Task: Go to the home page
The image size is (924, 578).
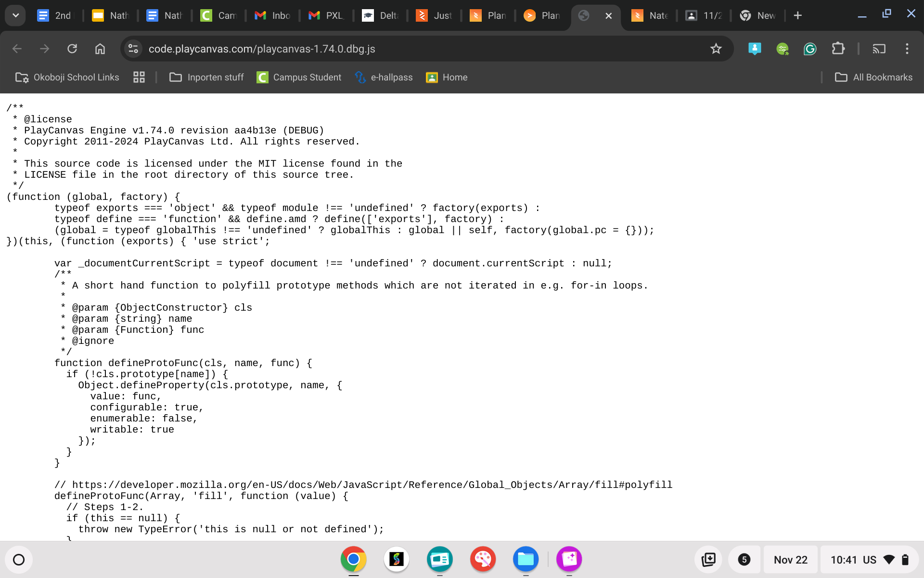Action: pyautogui.click(x=100, y=49)
